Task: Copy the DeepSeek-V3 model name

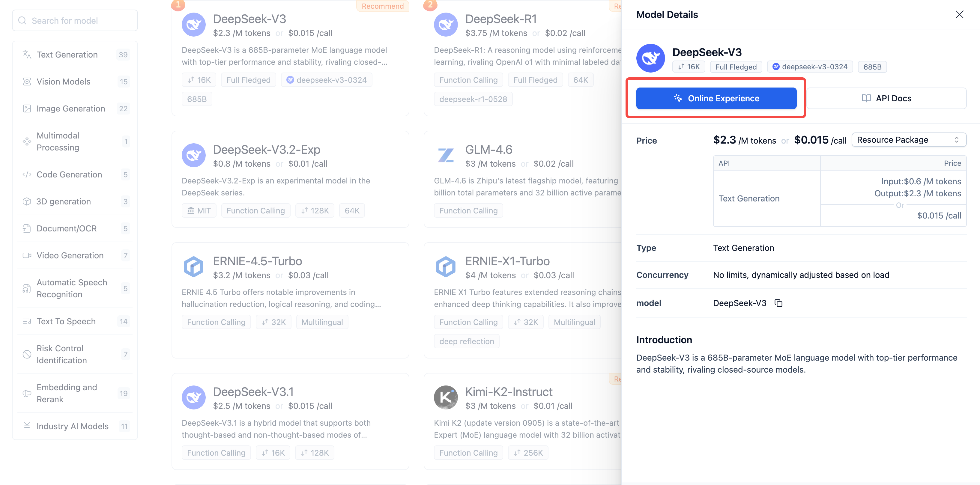Action: [778, 303]
